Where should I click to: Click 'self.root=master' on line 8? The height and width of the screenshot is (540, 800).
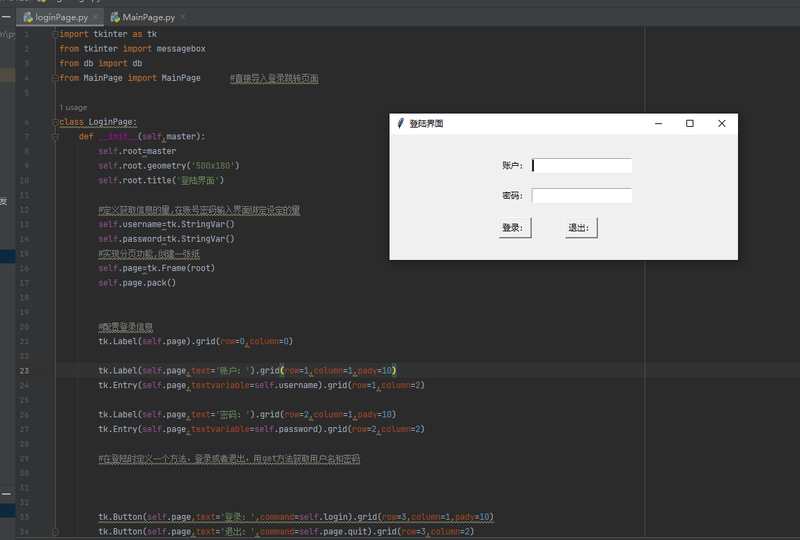(137, 151)
